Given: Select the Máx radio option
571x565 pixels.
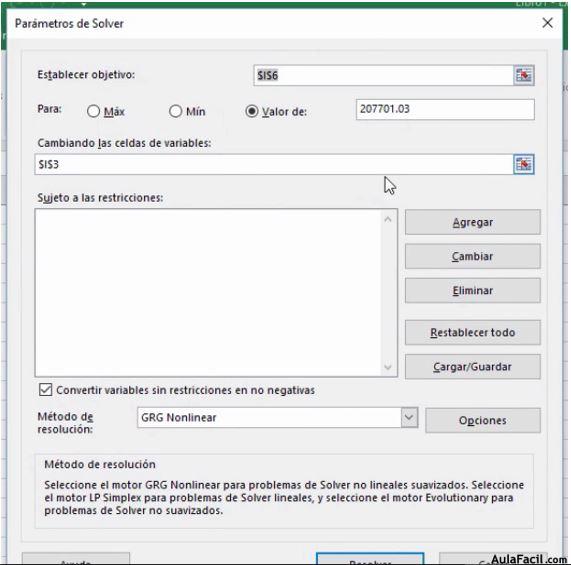Looking at the screenshot, I should click(93, 111).
